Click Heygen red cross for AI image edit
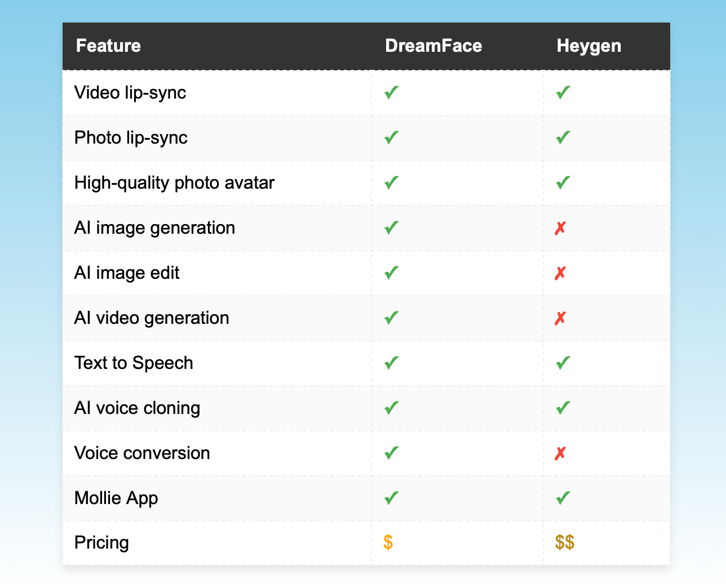Viewport: 726px width, 588px height. pos(560,273)
